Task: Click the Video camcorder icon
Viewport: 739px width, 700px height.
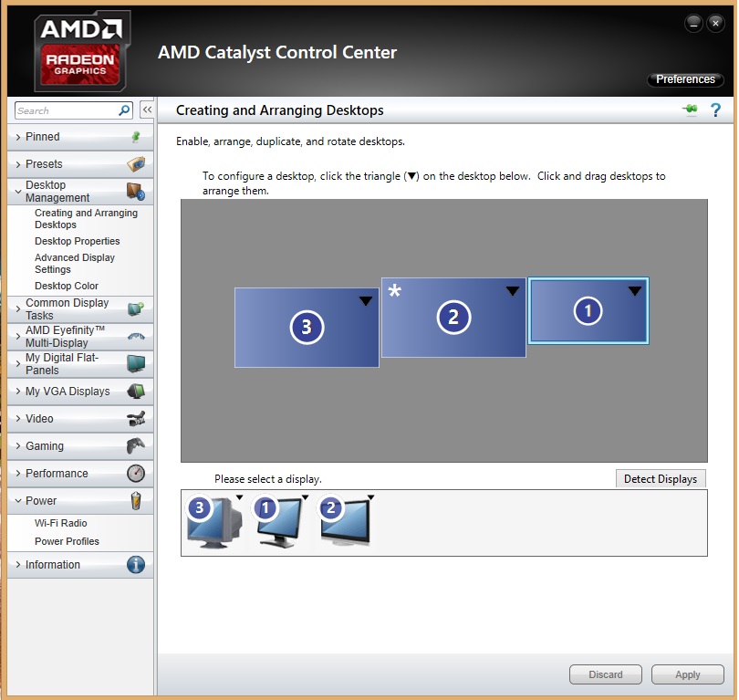Action: pos(136,418)
